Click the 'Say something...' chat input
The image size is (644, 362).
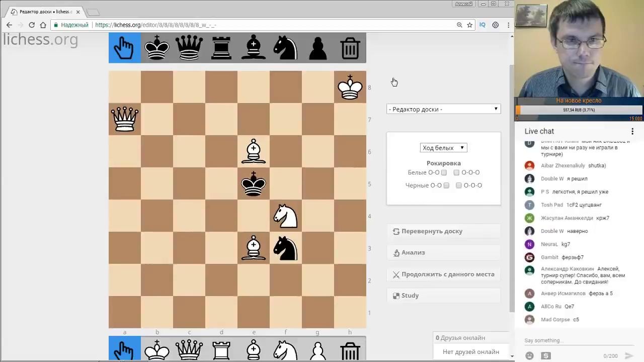point(574,340)
